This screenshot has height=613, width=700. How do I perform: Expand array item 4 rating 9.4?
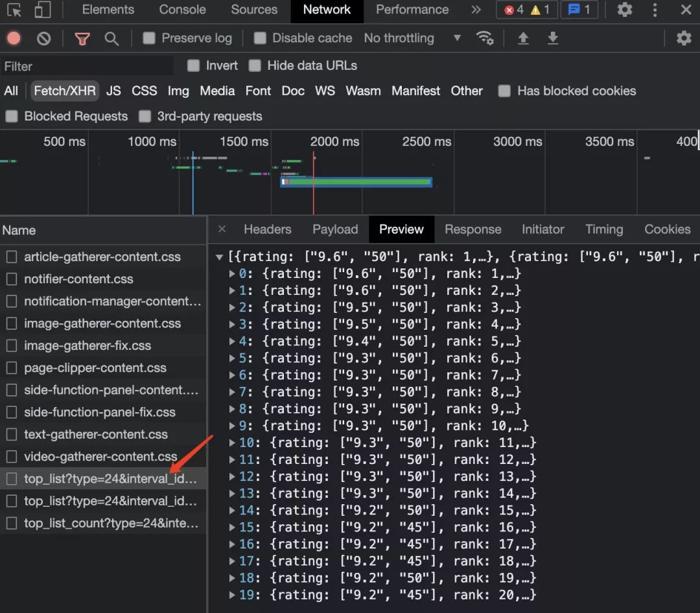(232, 341)
